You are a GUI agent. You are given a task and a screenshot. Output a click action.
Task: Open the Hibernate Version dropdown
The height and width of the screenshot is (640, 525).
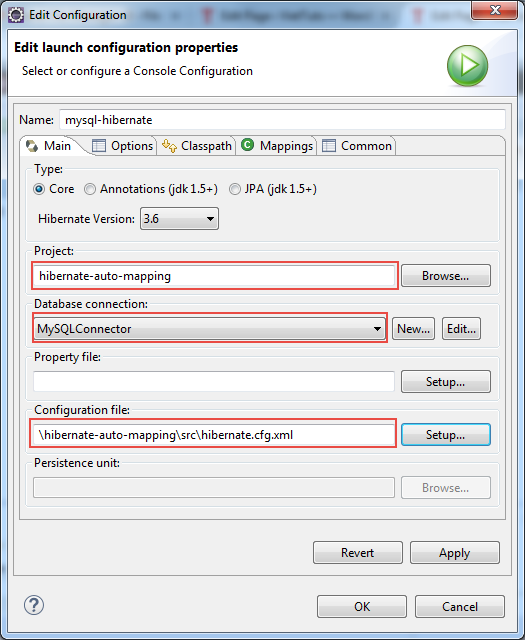179,218
